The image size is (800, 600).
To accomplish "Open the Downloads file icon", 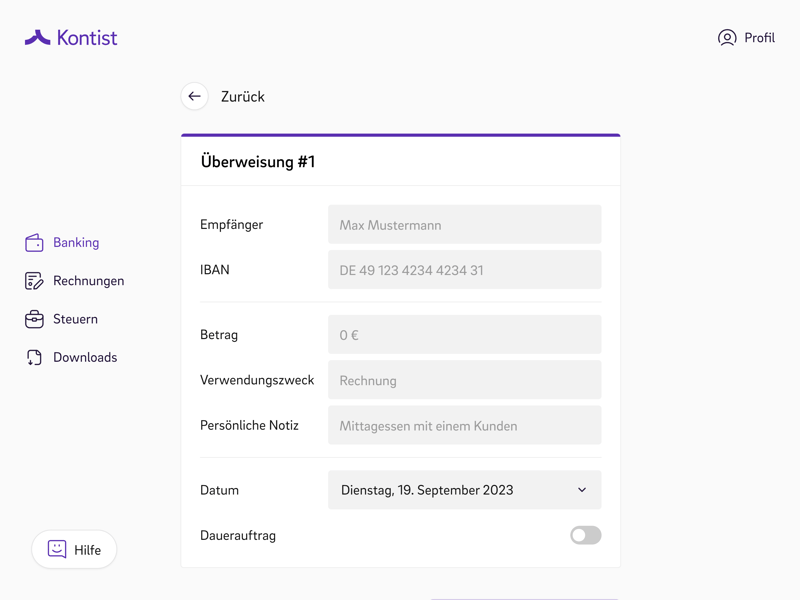I will 34,357.
